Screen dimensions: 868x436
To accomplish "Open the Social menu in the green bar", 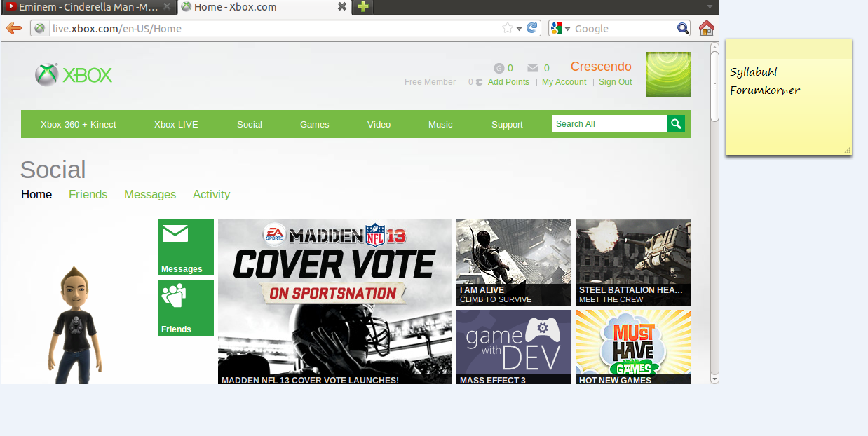I will pos(250,124).
